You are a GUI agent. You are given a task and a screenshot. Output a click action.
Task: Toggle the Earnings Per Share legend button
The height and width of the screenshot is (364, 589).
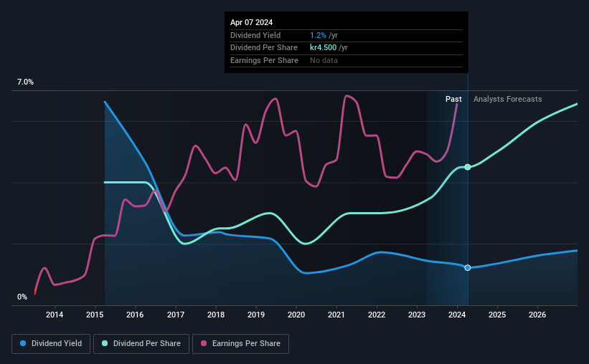tap(240, 344)
